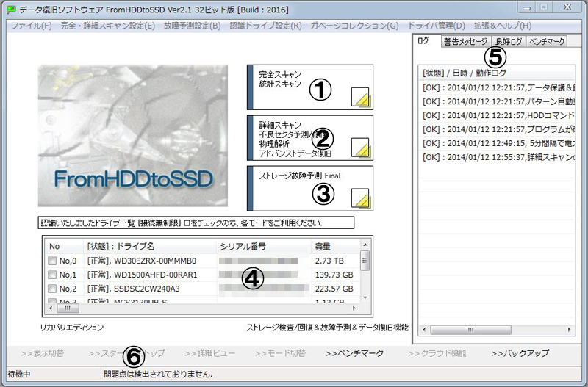Image resolution: width=588 pixels, height=387 pixels.
Task: Click the >>バックアップ button
Action: click(x=520, y=353)
